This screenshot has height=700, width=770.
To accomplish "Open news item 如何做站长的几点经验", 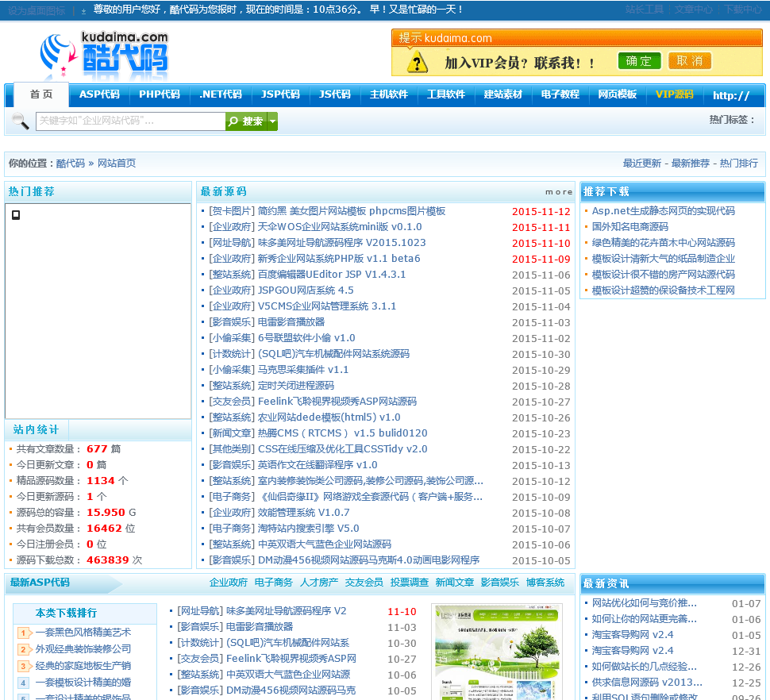I will pyautogui.click(x=645, y=667).
